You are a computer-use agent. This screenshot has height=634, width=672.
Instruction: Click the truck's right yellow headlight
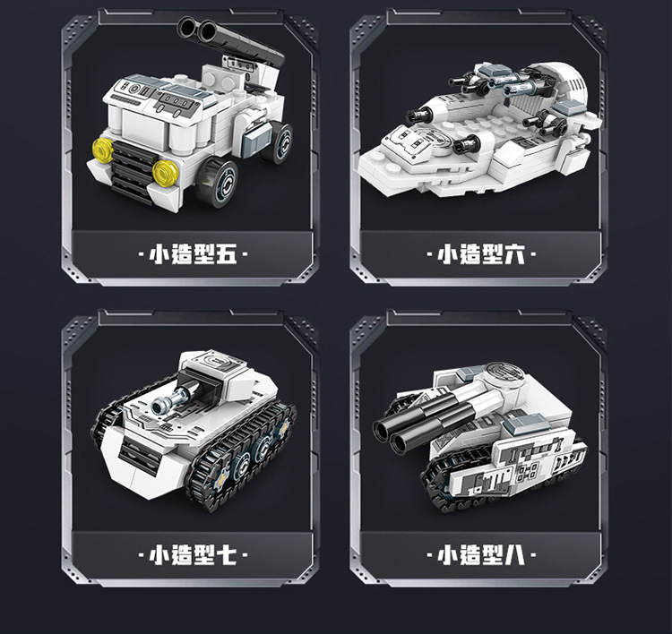(166, 174)
